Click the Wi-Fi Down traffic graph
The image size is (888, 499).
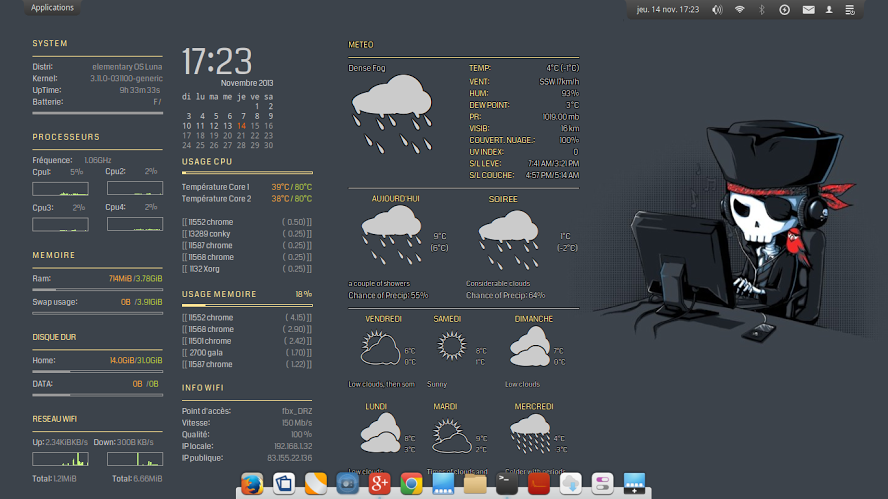click(135, 459)
